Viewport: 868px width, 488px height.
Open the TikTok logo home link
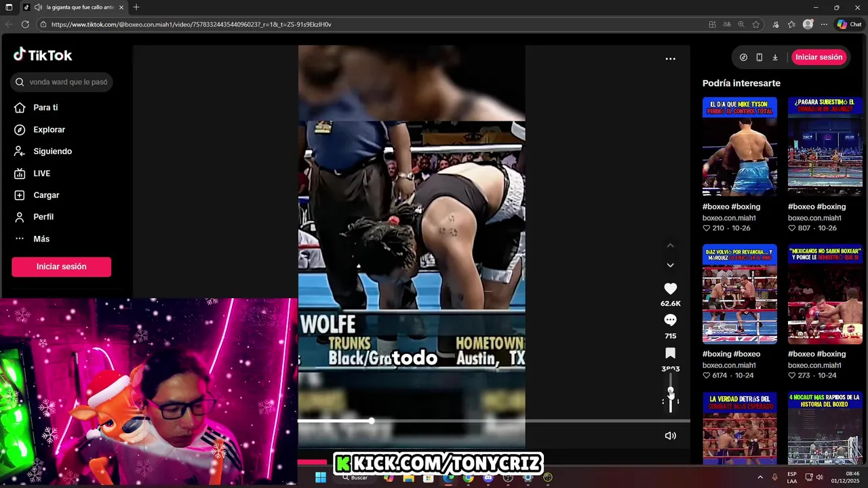[x=42, y=55]
